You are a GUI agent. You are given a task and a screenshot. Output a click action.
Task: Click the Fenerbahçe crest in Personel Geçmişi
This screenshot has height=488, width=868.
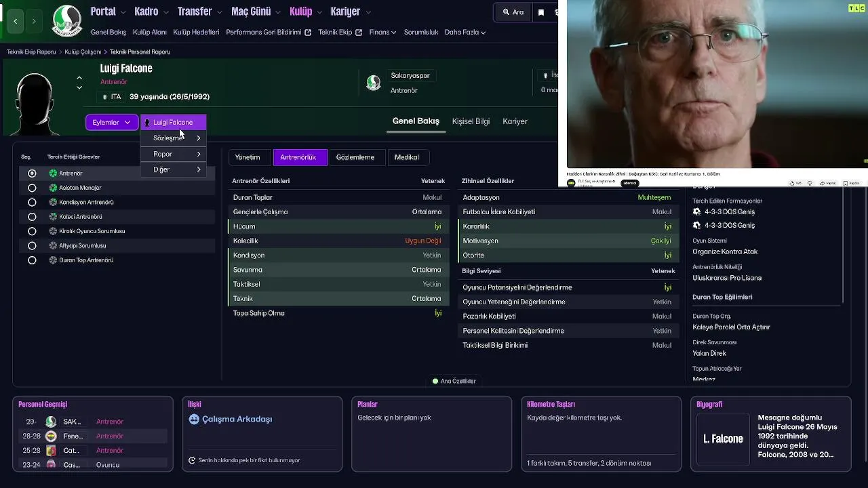point(51,436)
